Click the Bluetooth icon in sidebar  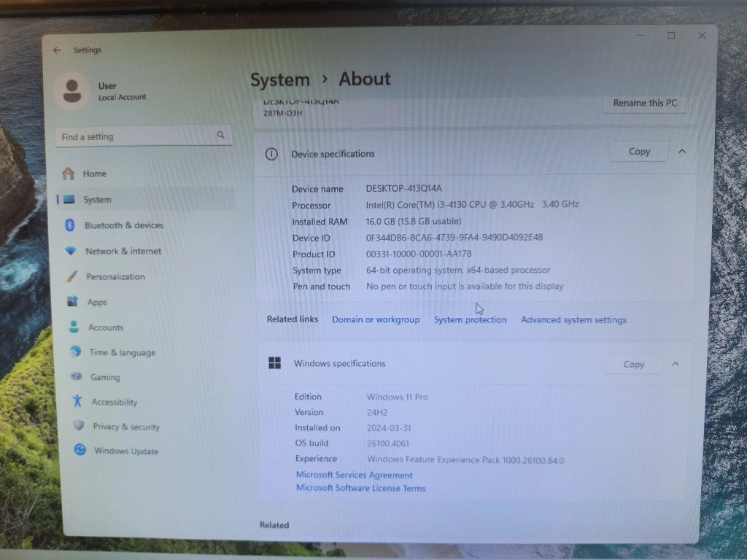pos(70,225)
